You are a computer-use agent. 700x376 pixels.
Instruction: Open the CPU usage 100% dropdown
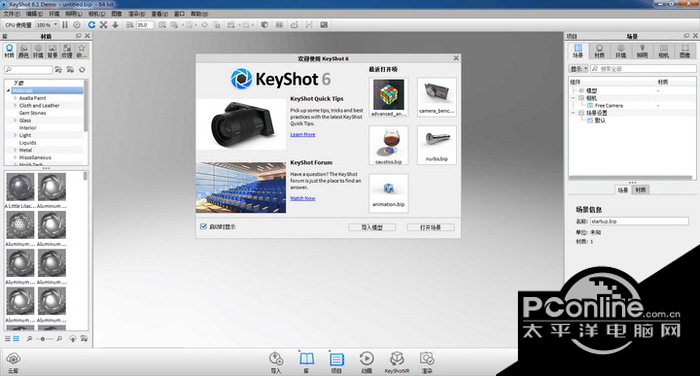(x=47, y=25)
